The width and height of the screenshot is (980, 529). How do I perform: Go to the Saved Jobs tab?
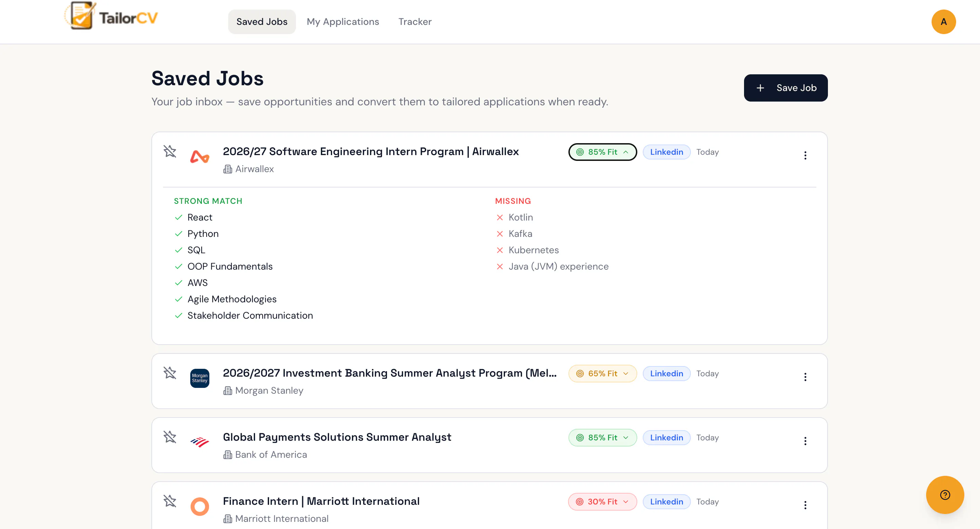pyautogui.click(x=262, y=22)
